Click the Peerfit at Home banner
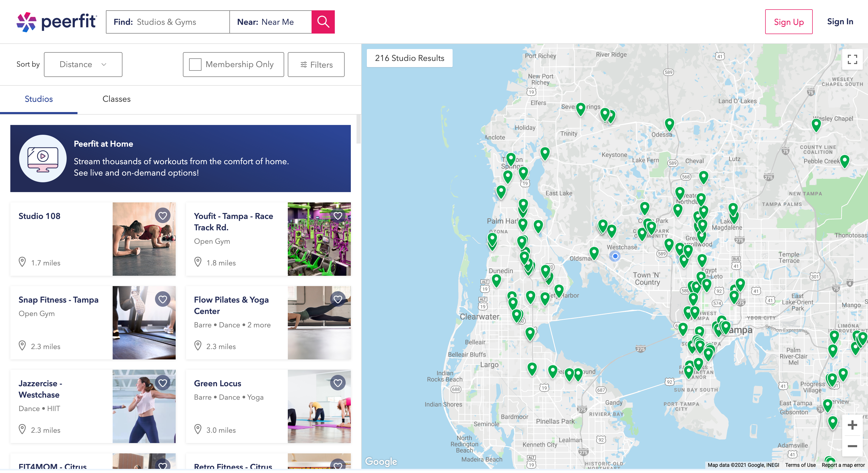The image size is (868, 473). [180, 159]
